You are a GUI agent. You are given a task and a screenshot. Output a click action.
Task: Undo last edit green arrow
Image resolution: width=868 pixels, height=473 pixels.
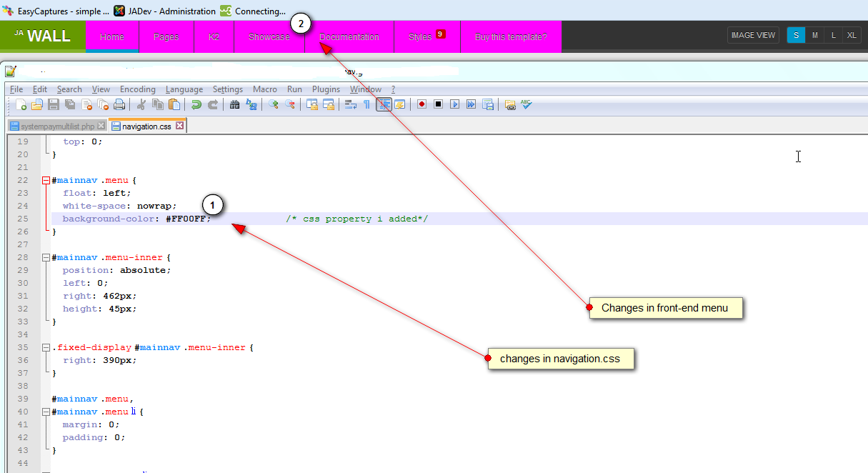196,104
